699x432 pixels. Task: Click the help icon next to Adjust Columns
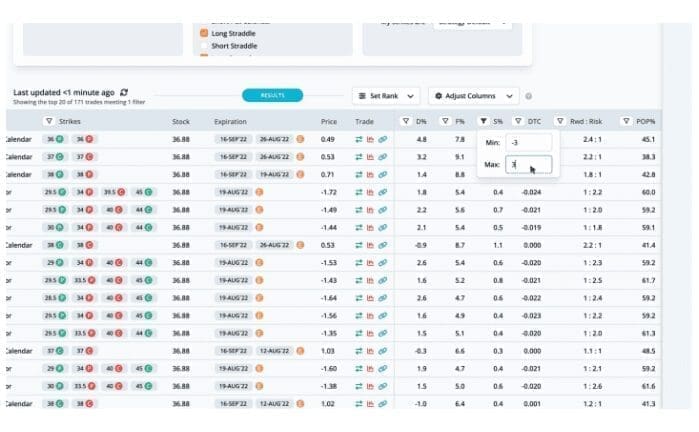[528, 96]
